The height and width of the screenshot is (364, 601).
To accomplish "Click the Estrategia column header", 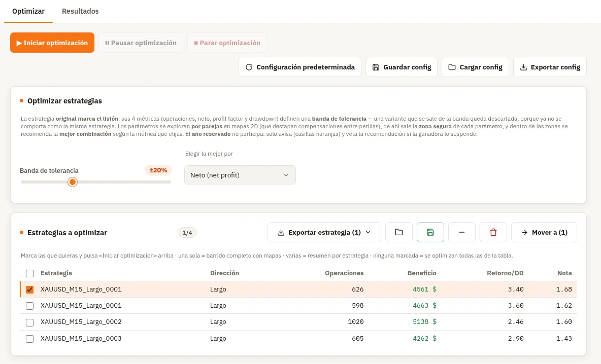I will point(56,273).
